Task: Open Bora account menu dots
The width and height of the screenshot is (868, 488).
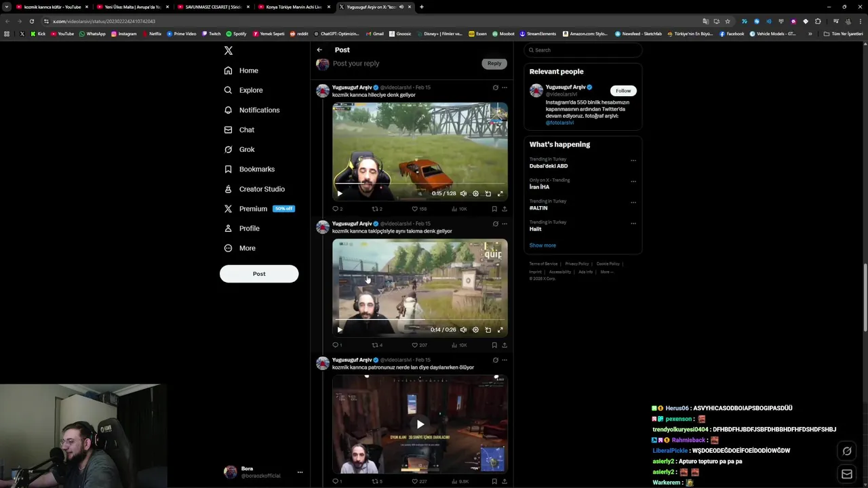Action: (300, 472)
